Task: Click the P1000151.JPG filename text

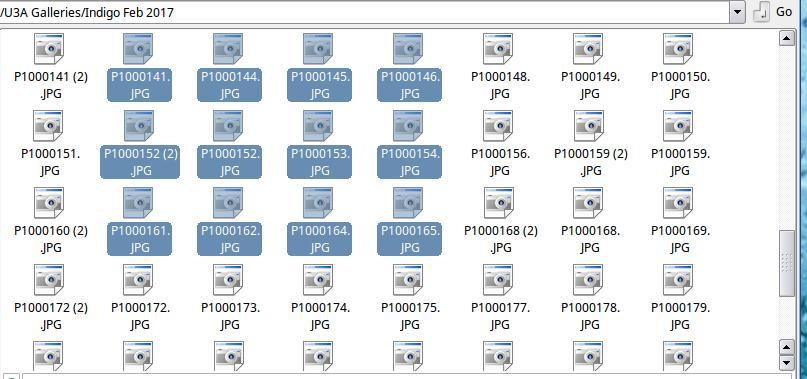Action: (x=50, y=162)
